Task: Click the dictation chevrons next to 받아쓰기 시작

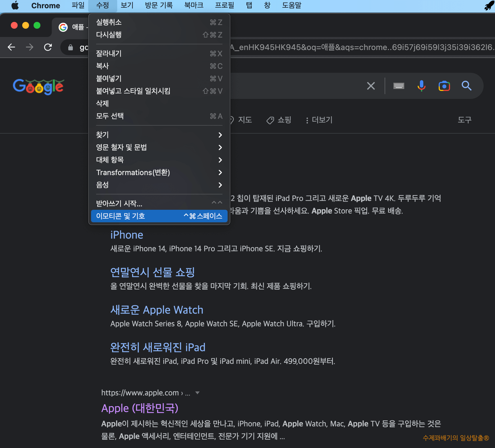Action: tap(216, 202)
